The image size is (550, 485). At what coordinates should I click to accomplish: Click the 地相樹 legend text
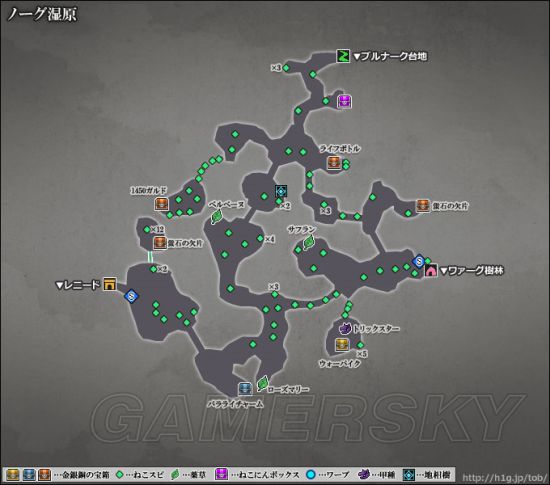(x=437, y=475)
